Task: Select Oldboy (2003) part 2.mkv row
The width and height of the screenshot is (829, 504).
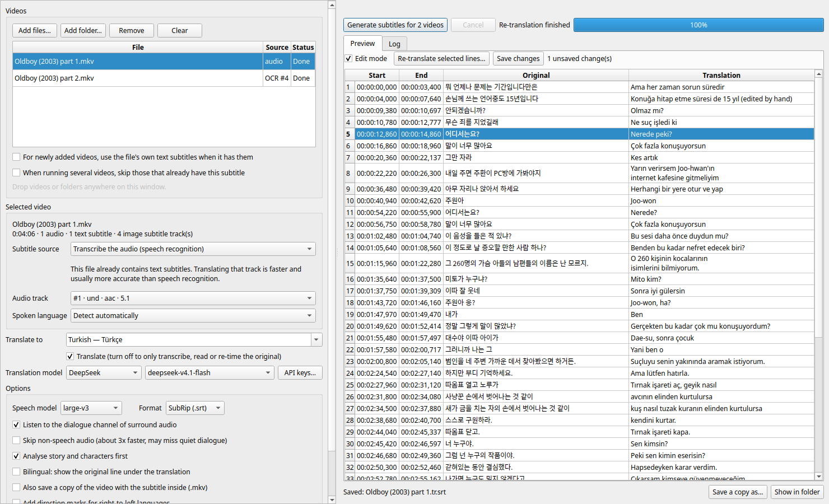Action: [x=164, y=78]
